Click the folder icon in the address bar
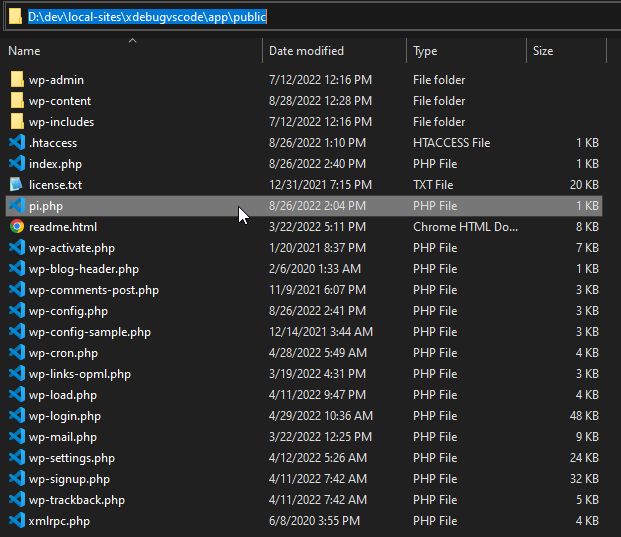Screen dimensions: 621x537 point(15,17)
